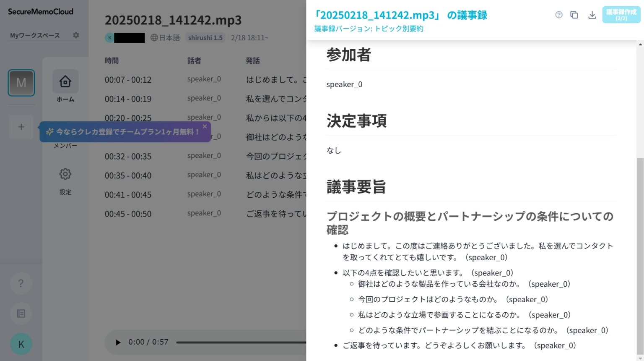Add a workspace with the + icon
This screenshot has width=644, height=361.
(x=21, y=127)
